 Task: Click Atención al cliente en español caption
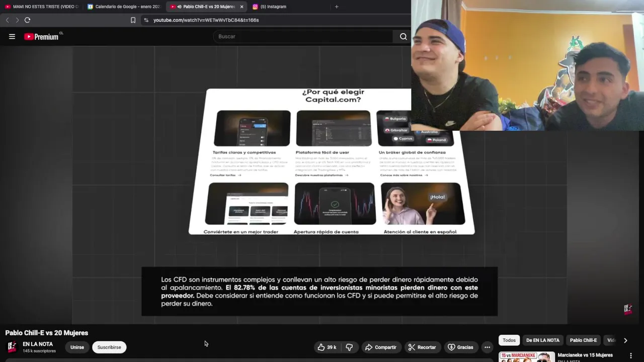[x=420, y=232]
